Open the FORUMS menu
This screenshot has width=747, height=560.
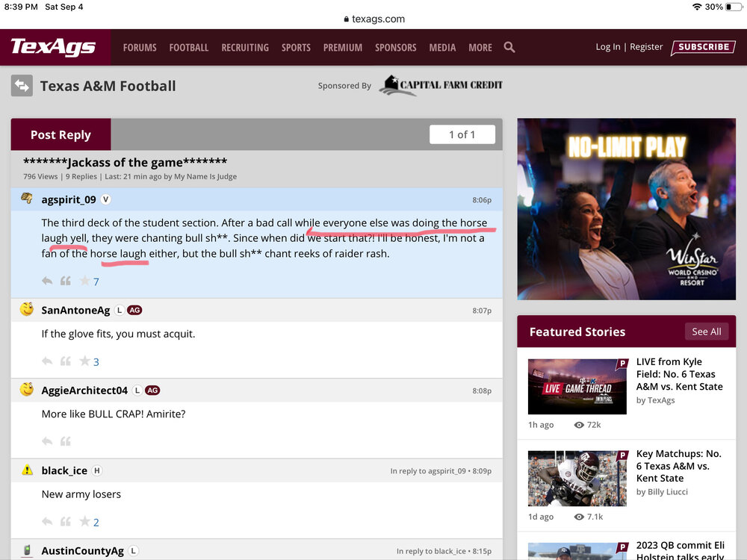click(140, 47)
